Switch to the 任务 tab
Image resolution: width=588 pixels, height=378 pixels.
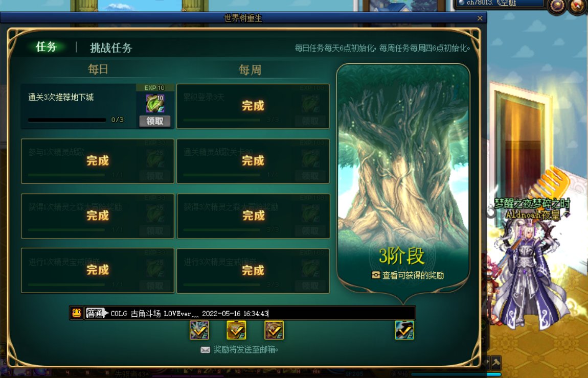click(x=46, y=47)
